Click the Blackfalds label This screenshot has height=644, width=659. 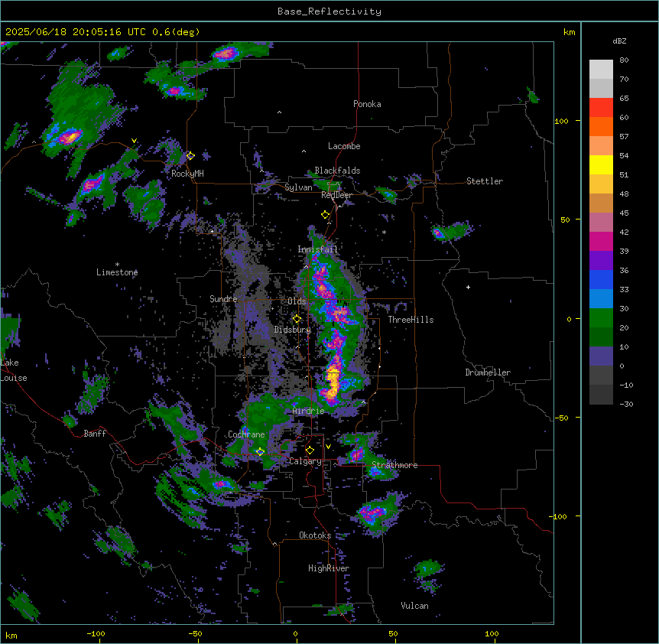[x=337, y=171]
